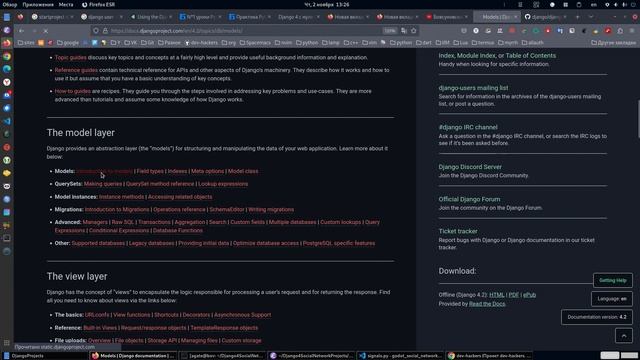Show applications grid at dock bottom
The height and width of the screenshot is (360, 640).
pyautogui.click(x=7, y=343)
